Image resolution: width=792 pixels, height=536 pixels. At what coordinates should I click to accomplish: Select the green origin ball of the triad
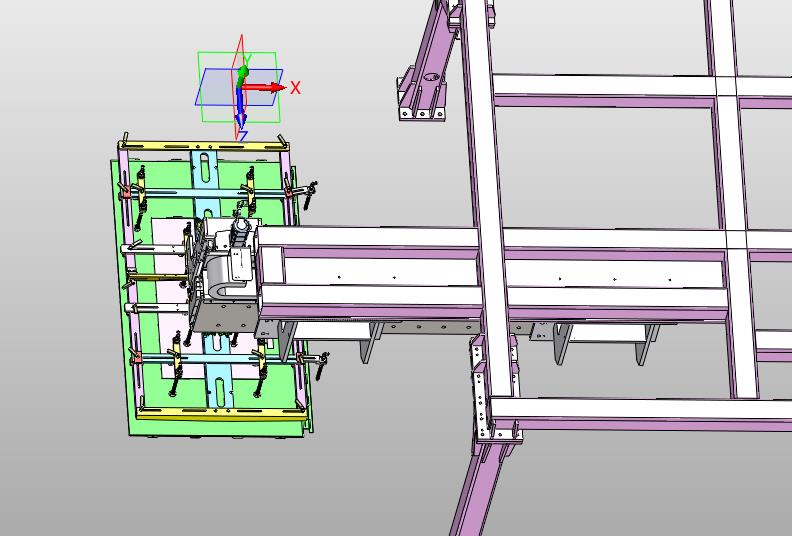pyautogui.click(x=243, y=71)
